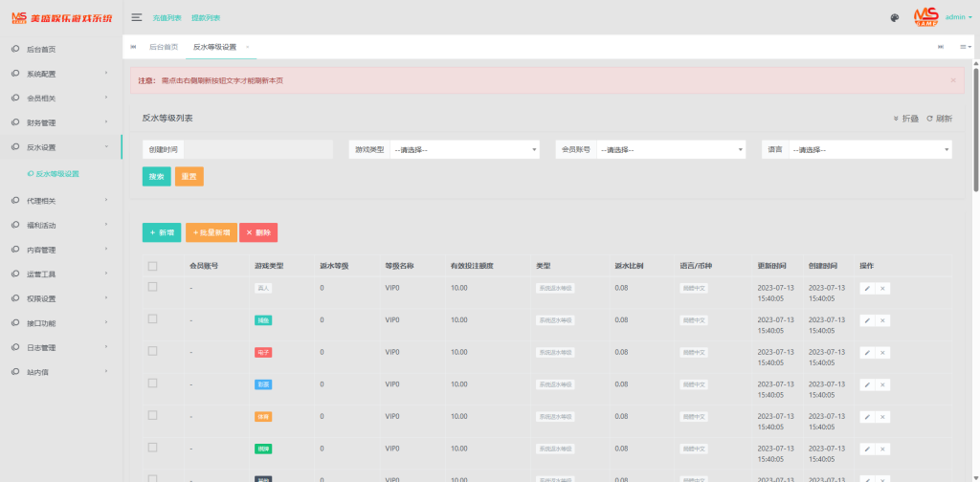Toggle the select-all checkbox in table header
The image size is (980, 482).
pos(152,266)
